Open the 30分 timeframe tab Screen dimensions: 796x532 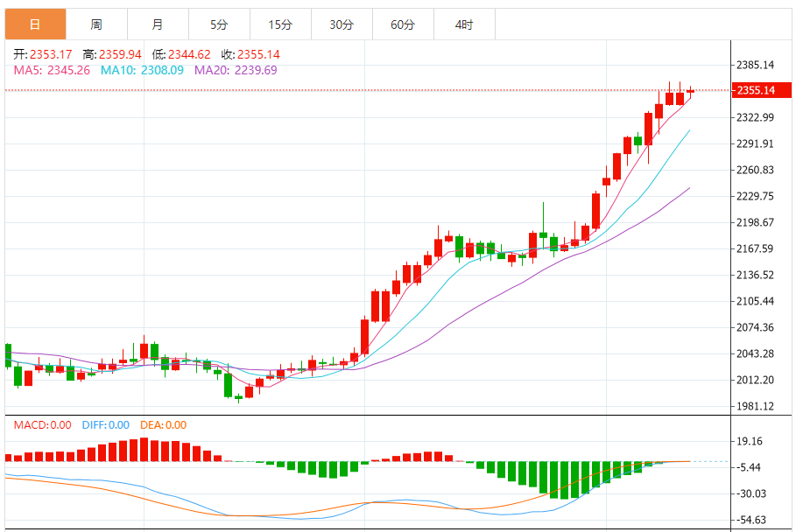pos(342,24)
